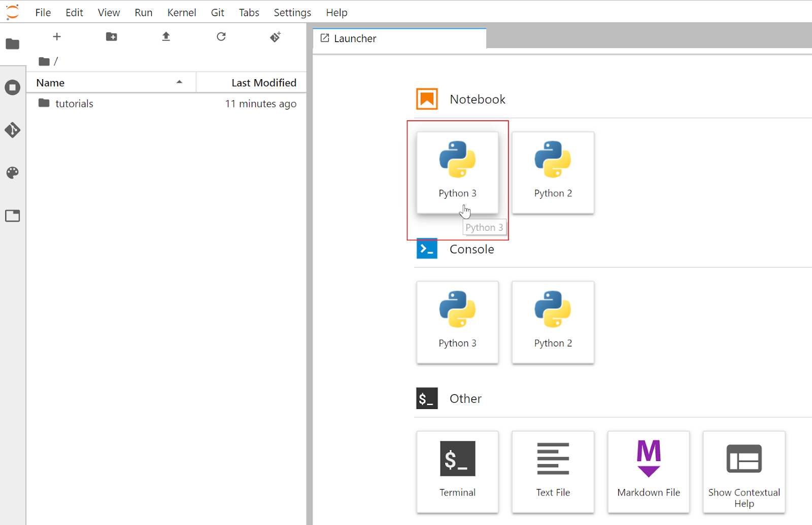Show the Open Tabs sidebar panel
The height and width of the screenshot is (525, 812).
tap(12, 216)
